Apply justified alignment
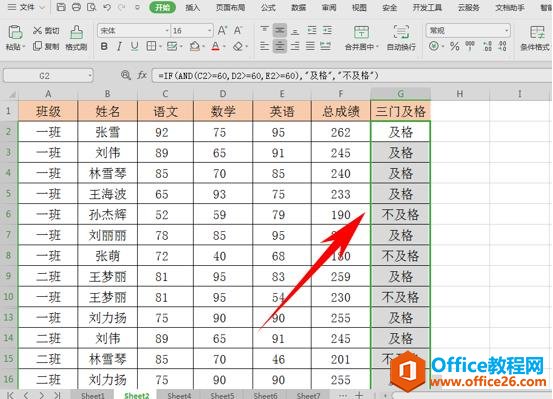Viewport: 553px width, 399px height. 310,46
